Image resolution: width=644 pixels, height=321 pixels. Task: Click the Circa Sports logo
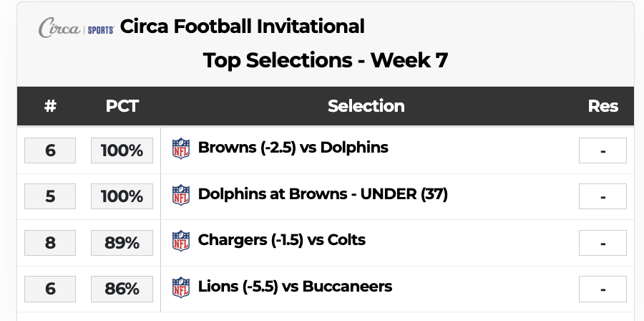76,27
